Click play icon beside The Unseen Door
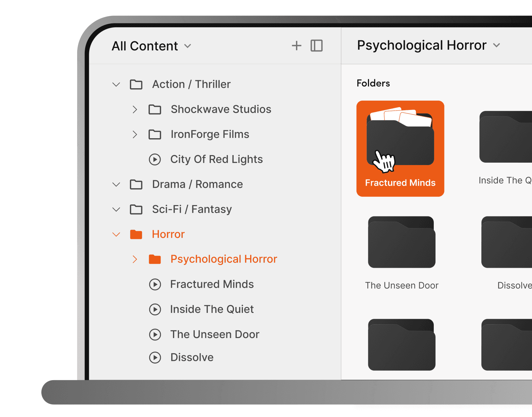Viewport: 532px width, 417px height. (155, 334)
